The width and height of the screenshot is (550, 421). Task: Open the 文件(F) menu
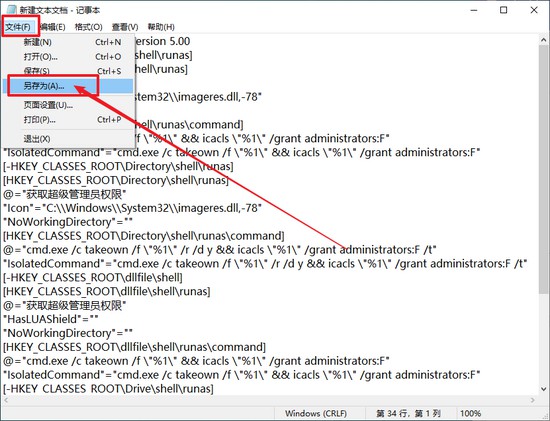pos(18,27)
